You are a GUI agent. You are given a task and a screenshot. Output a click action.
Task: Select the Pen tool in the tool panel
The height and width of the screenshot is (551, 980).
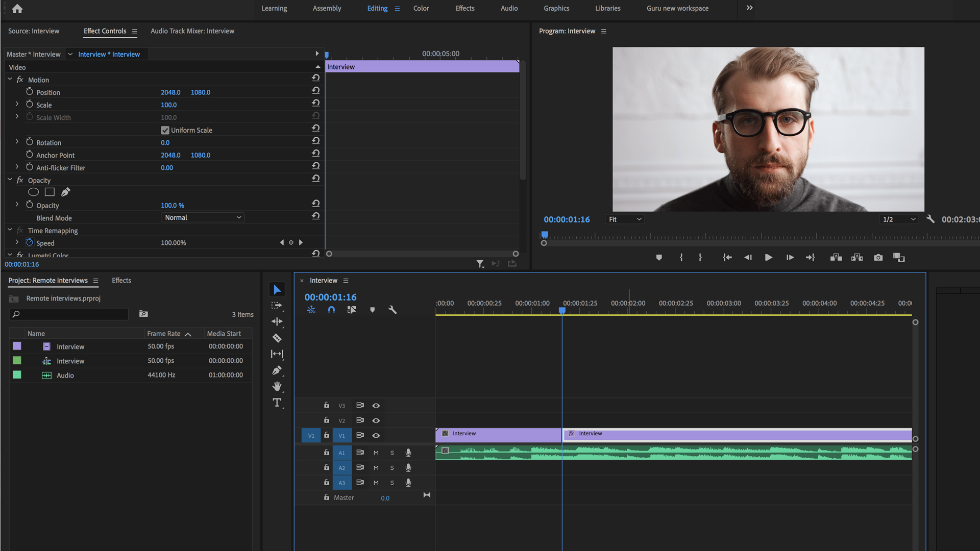[x=277, y=370]
